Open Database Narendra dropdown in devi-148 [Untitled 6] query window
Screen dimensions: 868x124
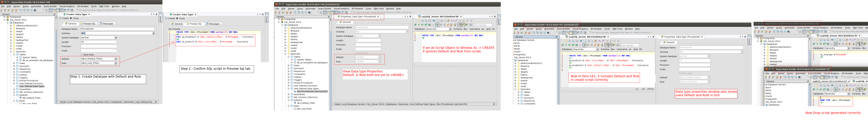(450, 29)
